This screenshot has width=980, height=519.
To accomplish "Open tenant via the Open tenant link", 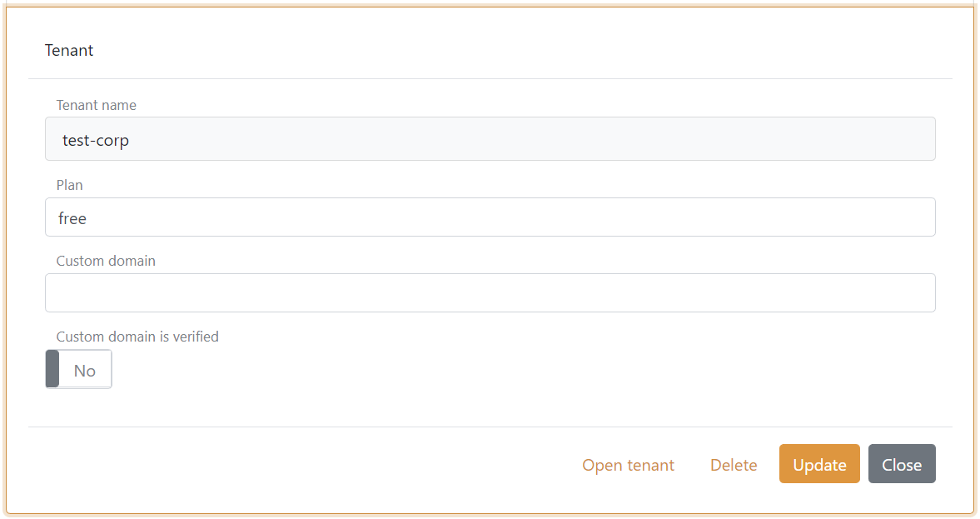I will click(628, 464).
